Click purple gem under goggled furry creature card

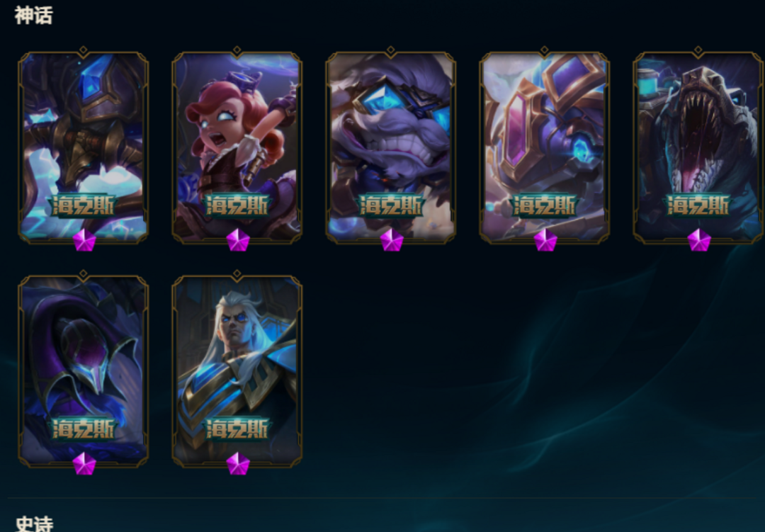click(392, 240)
